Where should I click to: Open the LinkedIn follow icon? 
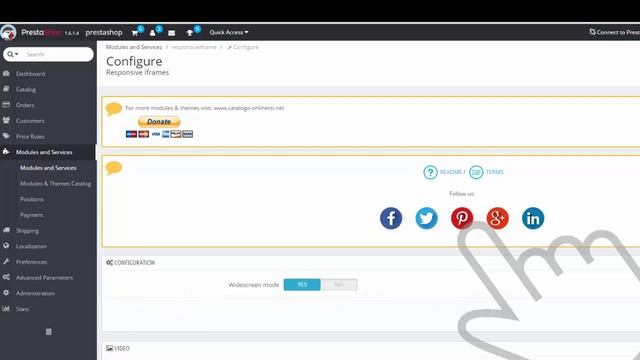tap(533, 218)
